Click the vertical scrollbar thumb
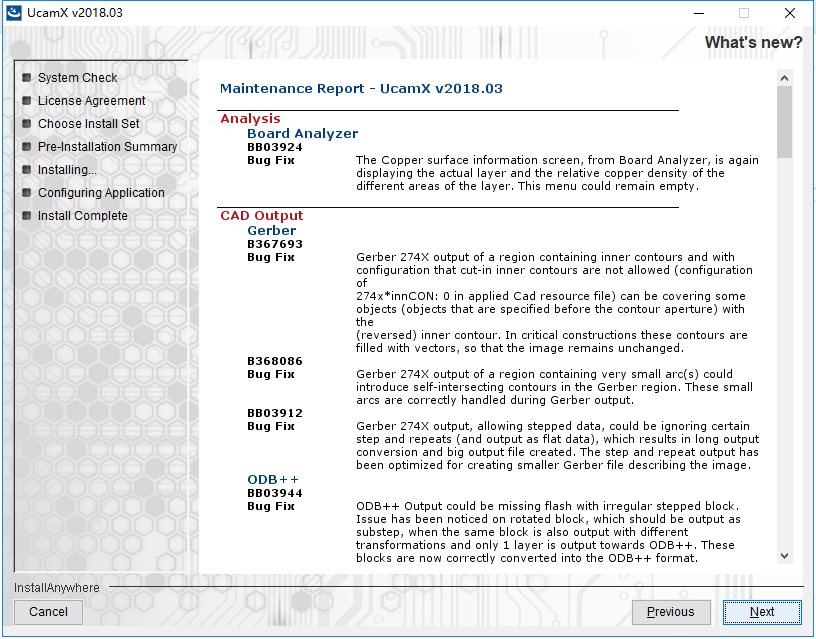The height and width of the screenshot is (639, 816). click(x=784, y=122)
